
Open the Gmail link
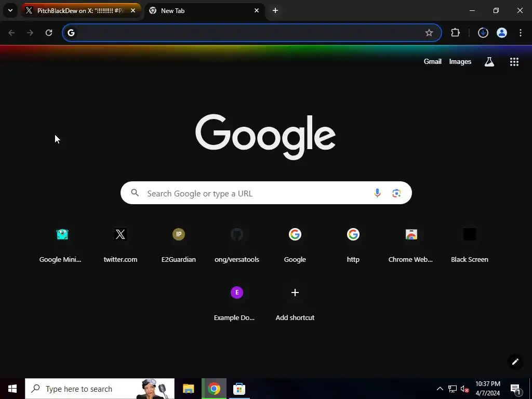tap(433, 61)
